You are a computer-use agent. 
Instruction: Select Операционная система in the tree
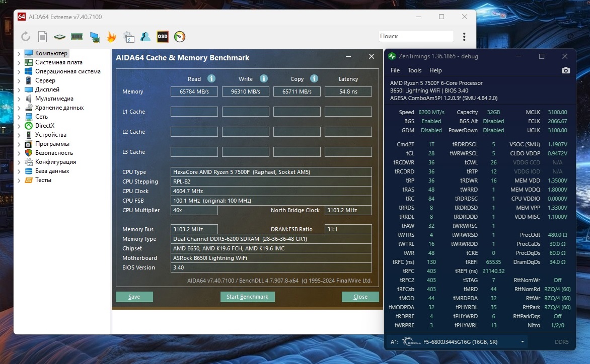click(x=68, y=71)
